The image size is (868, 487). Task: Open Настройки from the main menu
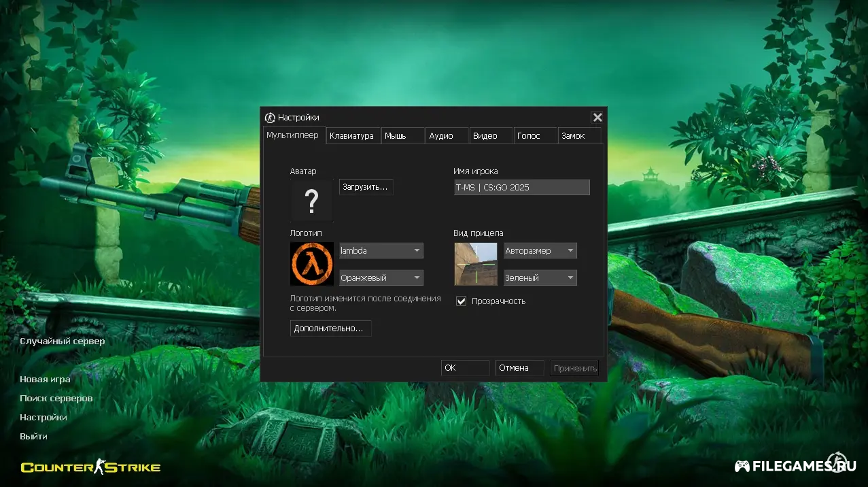[x=44, y=418]
